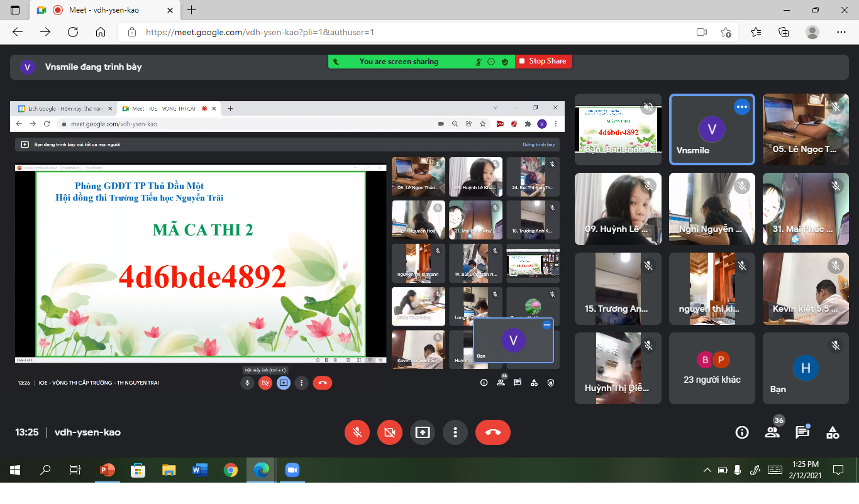Viewport: 859px width, 504px height.
Task: Open Windows notification center
Action: 838,470
